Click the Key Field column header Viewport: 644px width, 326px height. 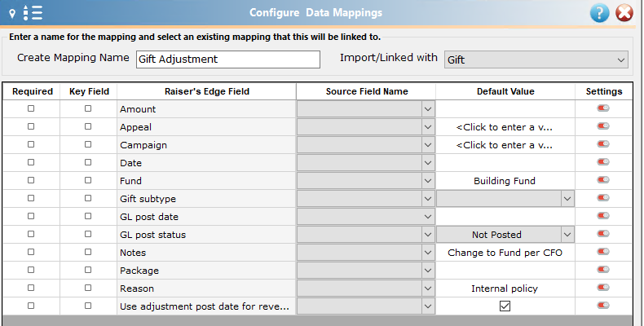coord(89,91)
